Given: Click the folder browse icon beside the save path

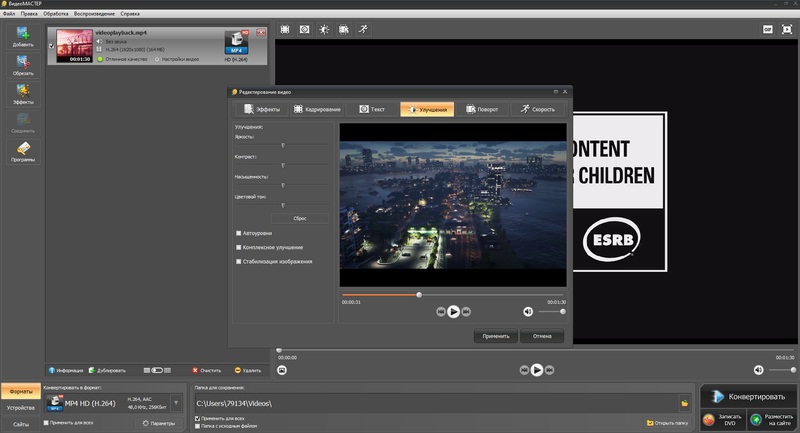Looking at the screenshot, I should [685, 403].
